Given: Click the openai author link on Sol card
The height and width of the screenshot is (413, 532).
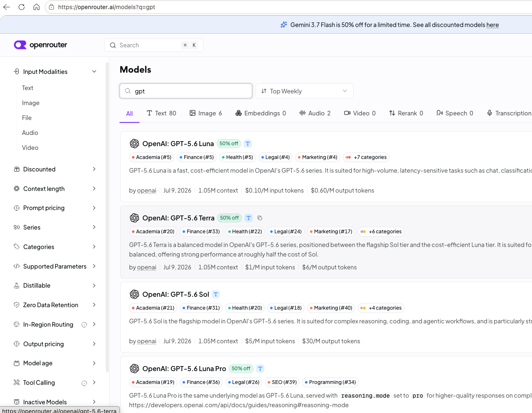Looking at the screenshot, I should [x=147, y=341].
